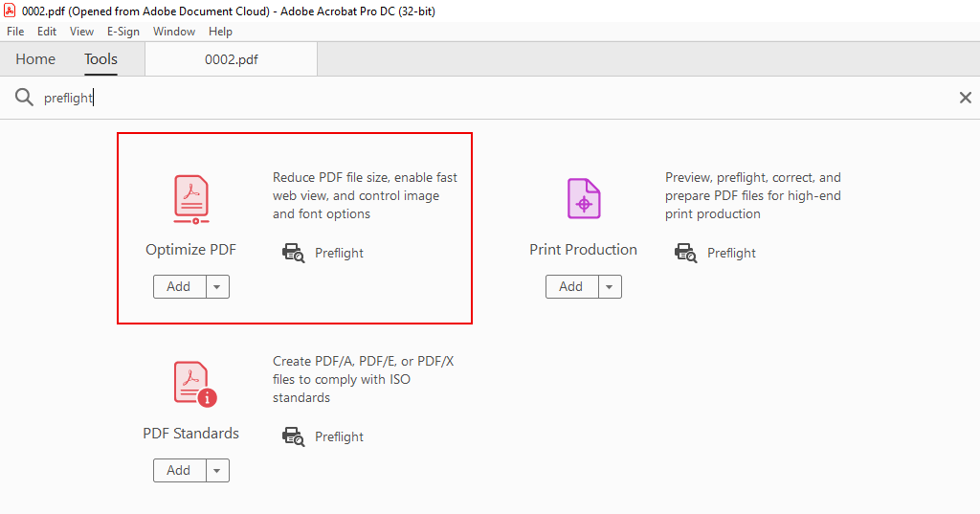
Task: Add the Optimize PDF tool
Action: click(179, 287)
